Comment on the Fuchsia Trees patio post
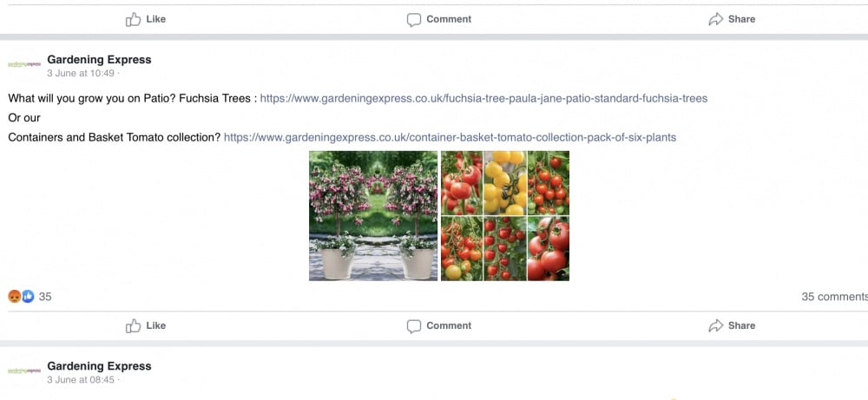The image size is (868, 400). (439, 326)
